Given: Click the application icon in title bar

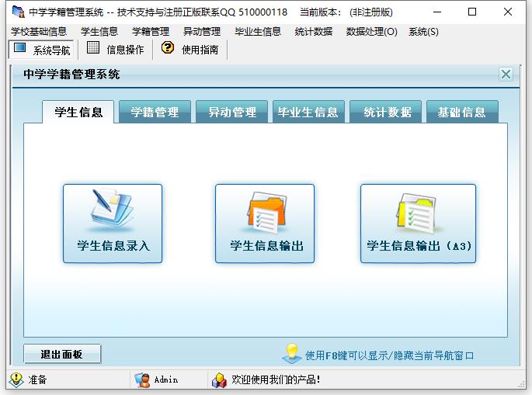Looking at the screenshot, I should [19, 12].
